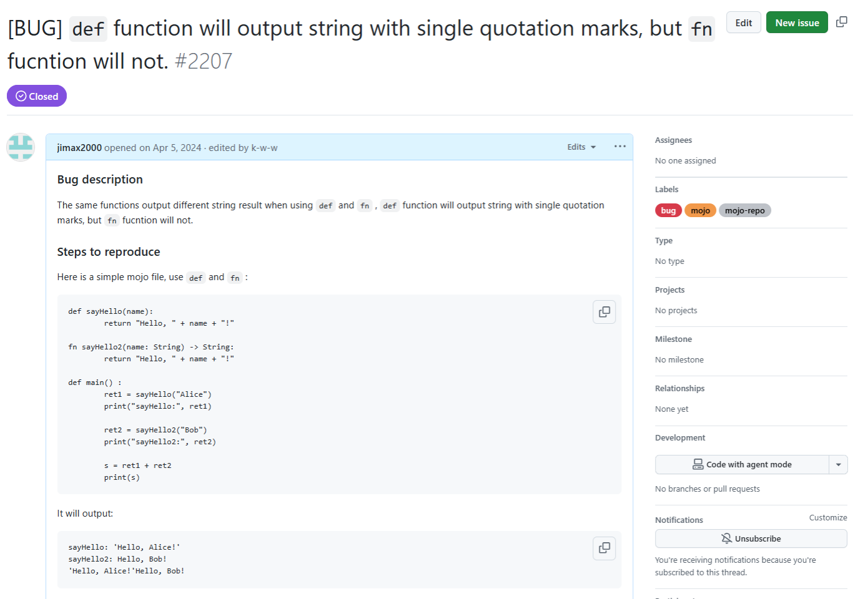Open the k-w-w editor profile link
This screenshot has width=868, height=599.
264,148
